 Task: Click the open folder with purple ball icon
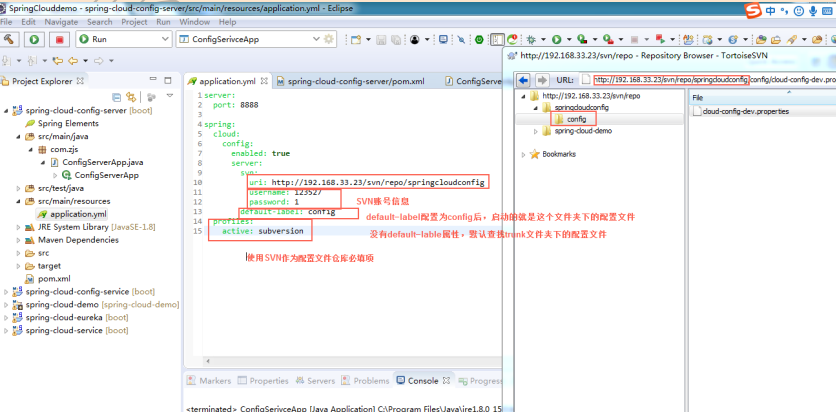pos(761,39)
